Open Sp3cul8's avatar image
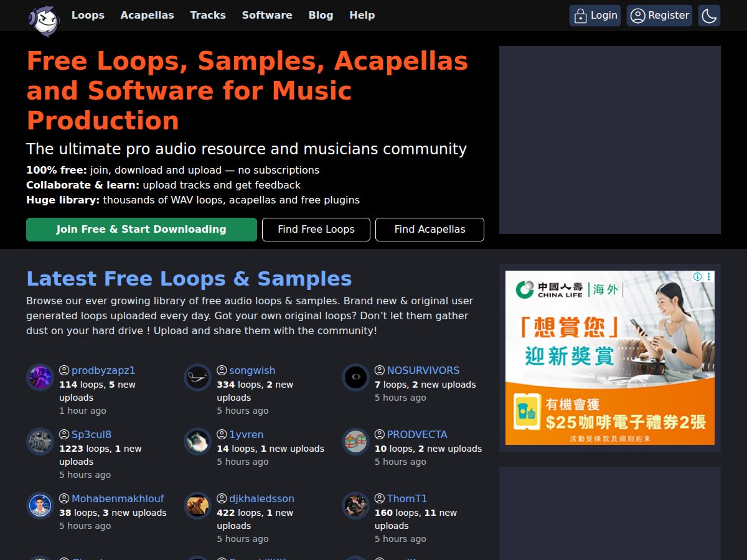The height and width of the screenshot is (560, 747). (x=40, y=441)
